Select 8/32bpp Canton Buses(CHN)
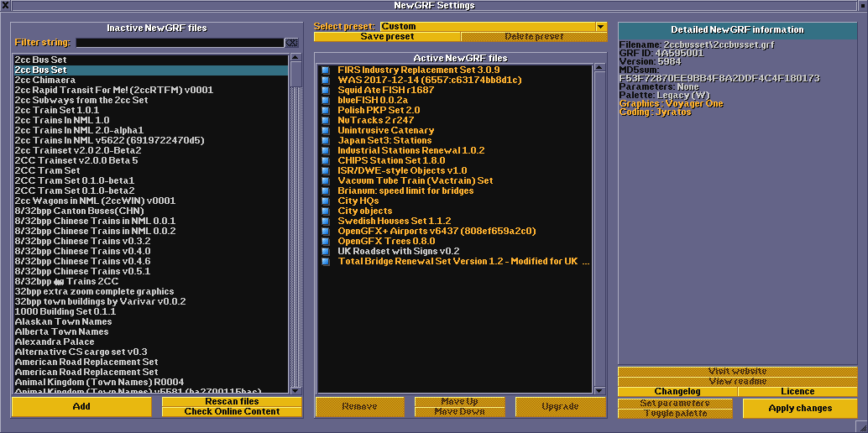Viewport: 868px width, 433px height. [150, 211]
